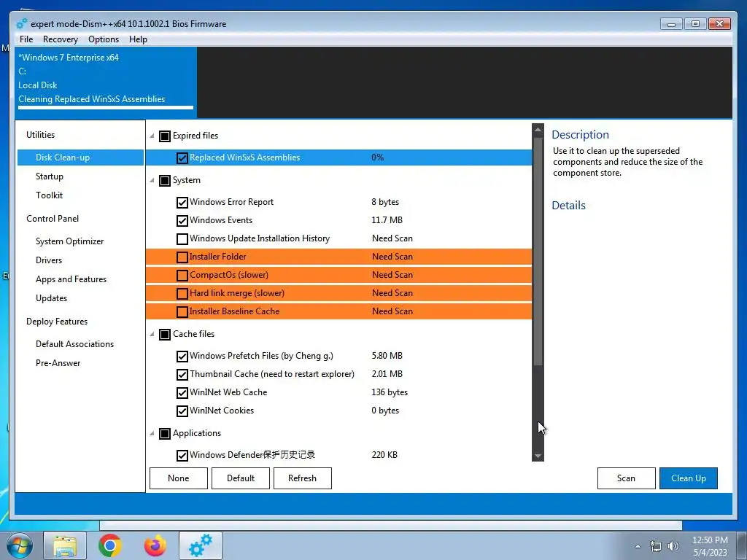
Task: Toggle the Expired files group checkbox
Action: (x=165, y=136)
